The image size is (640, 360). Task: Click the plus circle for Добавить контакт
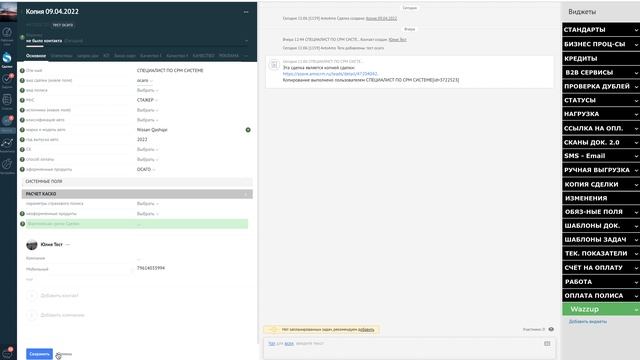[x=32, y=296]
